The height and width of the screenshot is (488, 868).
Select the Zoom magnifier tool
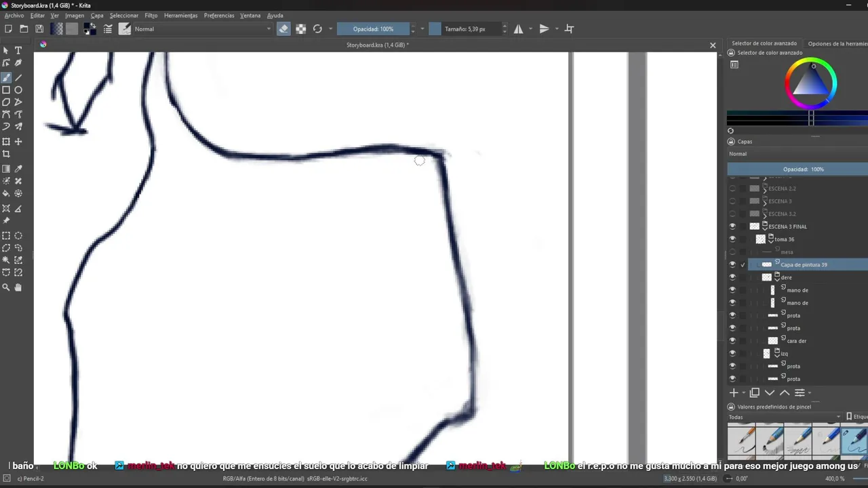(x=6, y=287)
